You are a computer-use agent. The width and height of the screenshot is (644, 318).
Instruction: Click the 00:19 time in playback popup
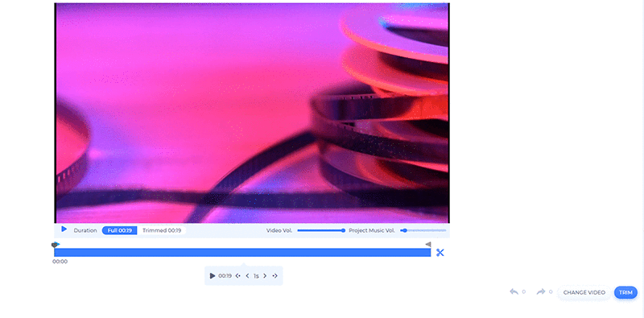click(225, 275)
